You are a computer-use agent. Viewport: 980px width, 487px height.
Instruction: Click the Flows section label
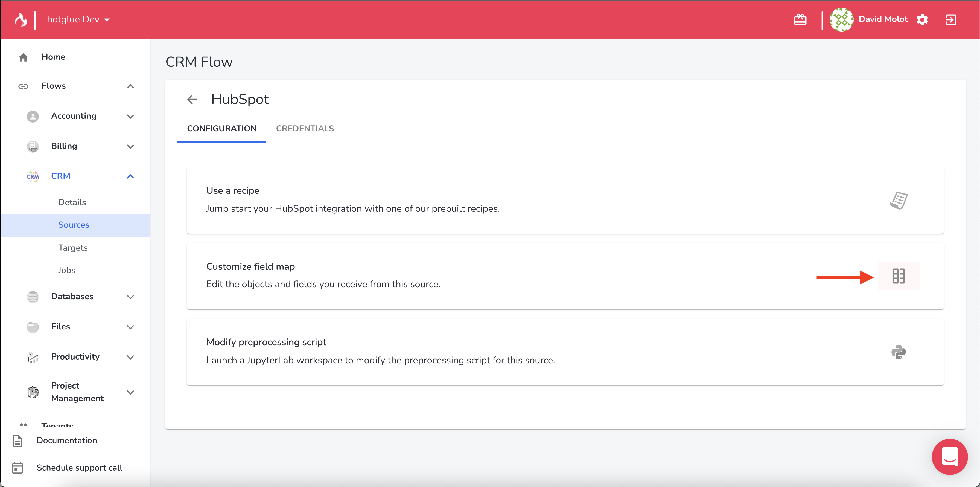click(x=54, y=86)
